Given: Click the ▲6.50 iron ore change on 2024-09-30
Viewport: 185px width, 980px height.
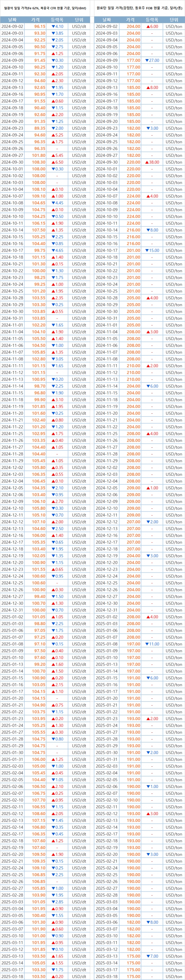Looking at the screenshot, I should (x=57, y=162).
